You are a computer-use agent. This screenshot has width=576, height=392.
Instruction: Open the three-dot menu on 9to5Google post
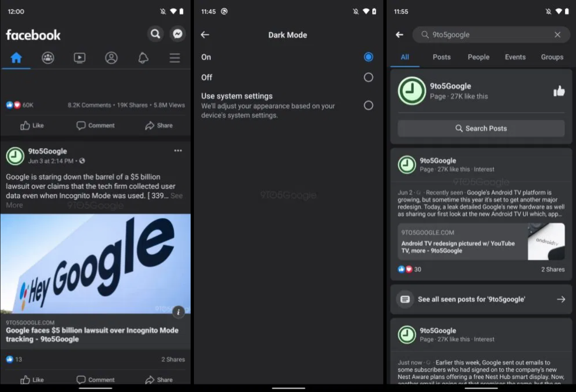pos(178,151)
